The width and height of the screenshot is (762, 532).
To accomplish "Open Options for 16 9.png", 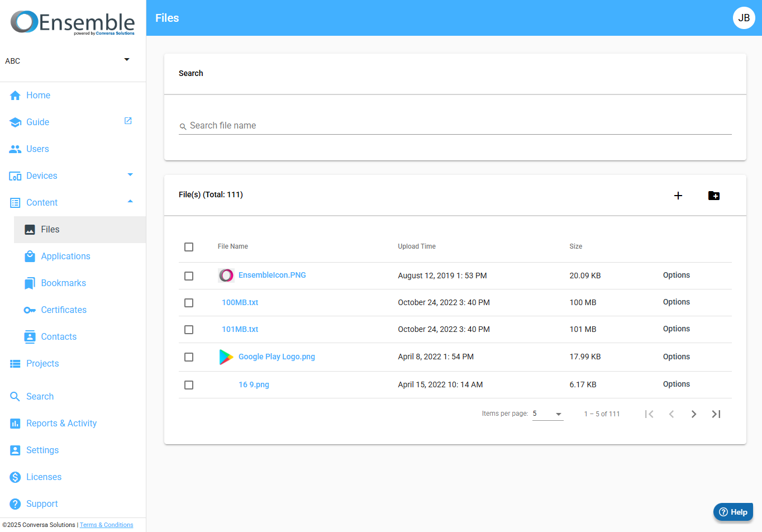I will (x=677, y=384).
